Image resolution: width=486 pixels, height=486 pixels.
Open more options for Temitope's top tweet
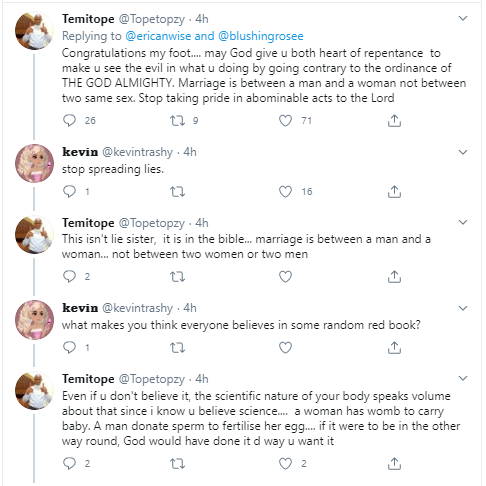[x=463, y=18]
